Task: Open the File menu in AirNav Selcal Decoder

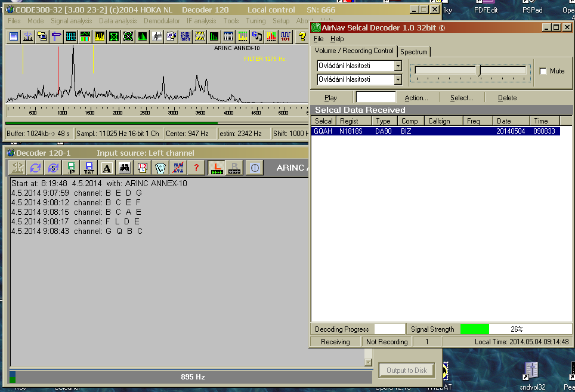Action: click(x=319, y=39)
